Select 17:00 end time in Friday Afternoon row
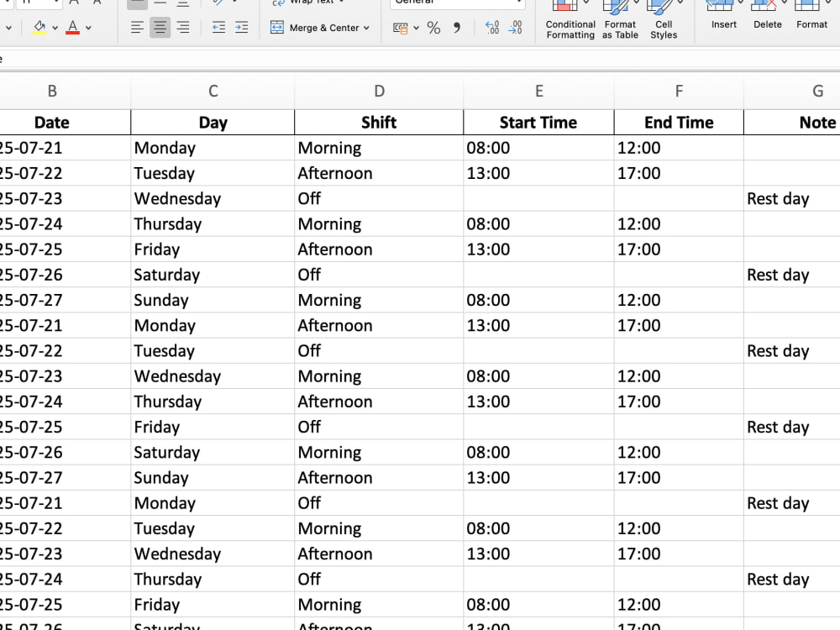This screenshot has height=630, width=840. pyautogui.click(x=679, y=249)
